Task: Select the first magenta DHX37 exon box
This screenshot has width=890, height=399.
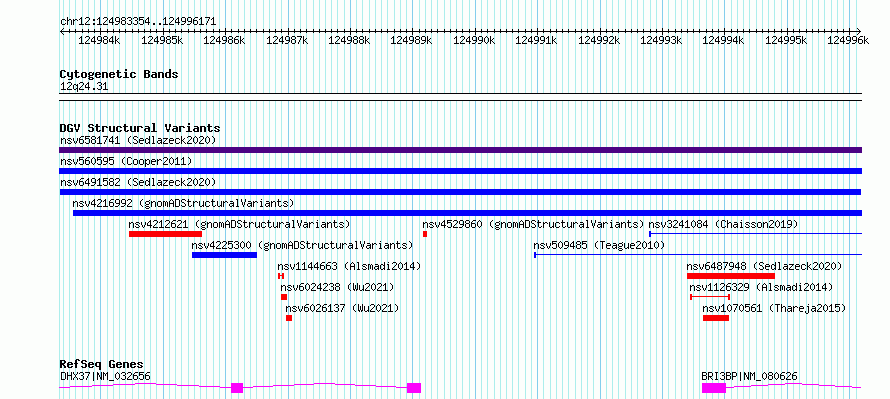Action: [x=237, y=388]
